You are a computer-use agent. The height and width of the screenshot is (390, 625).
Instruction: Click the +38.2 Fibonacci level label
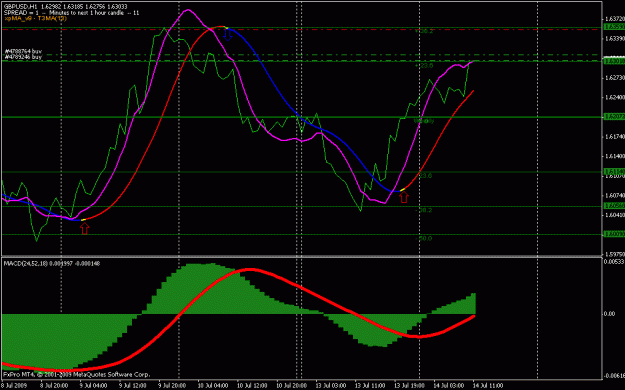pyautogui.click(x=423, y=31)
